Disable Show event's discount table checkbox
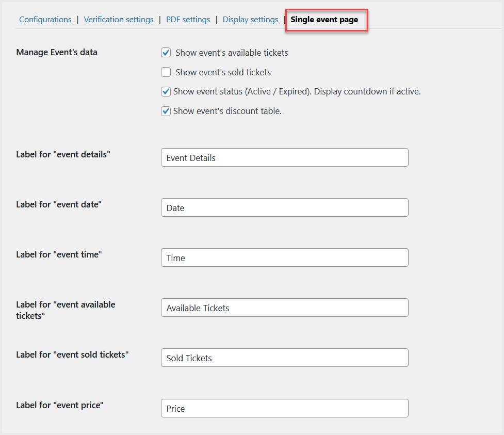504x435 pixels. [x=166, y=111]
